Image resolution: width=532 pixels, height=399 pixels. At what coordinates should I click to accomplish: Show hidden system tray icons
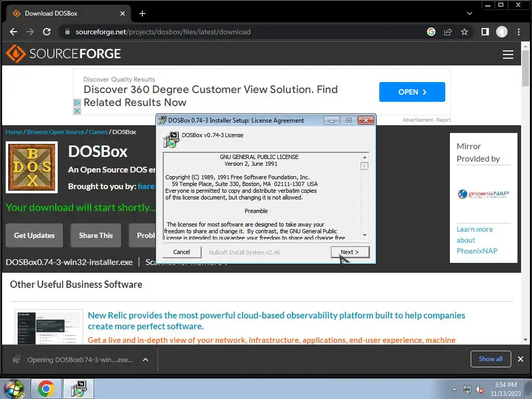tap(454, 389)
